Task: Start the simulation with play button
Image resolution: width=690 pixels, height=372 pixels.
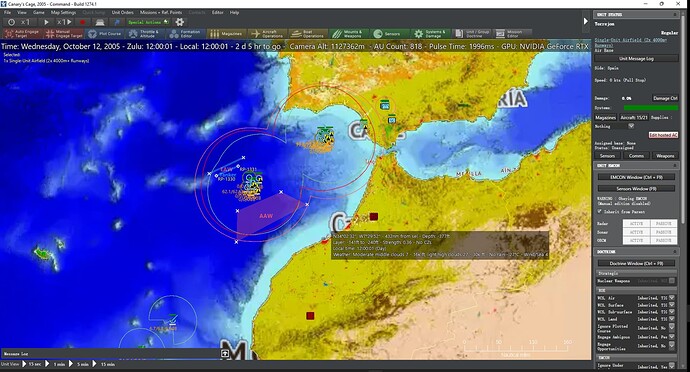Action: coord(46,22)
